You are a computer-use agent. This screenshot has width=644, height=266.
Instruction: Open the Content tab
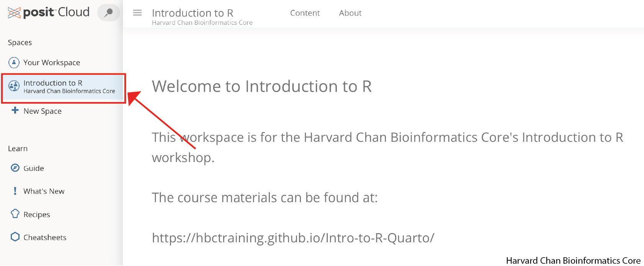pos(305,13)
